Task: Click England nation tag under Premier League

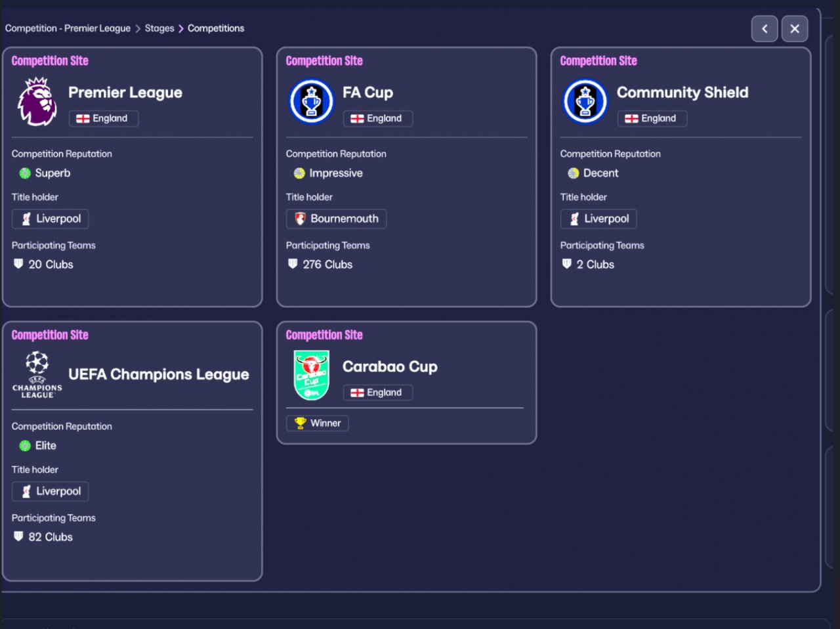Action: (104, 118)
